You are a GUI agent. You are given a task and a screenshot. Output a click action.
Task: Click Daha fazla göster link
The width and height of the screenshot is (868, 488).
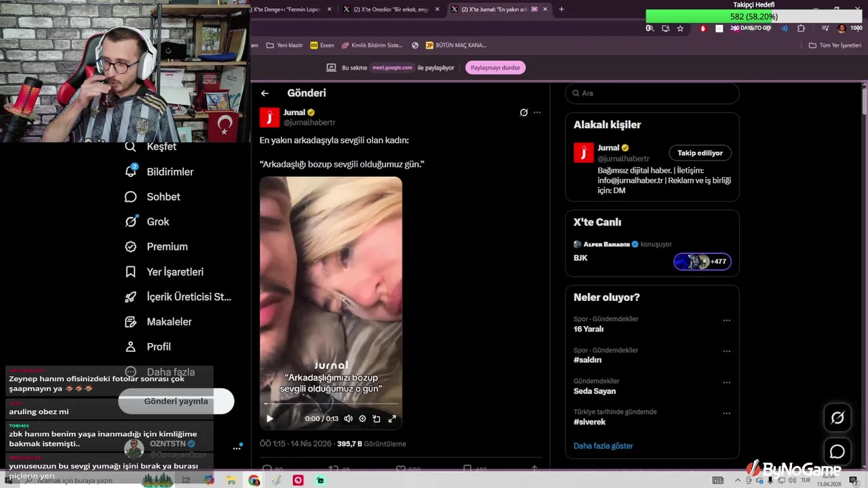[x=604, y=446]
